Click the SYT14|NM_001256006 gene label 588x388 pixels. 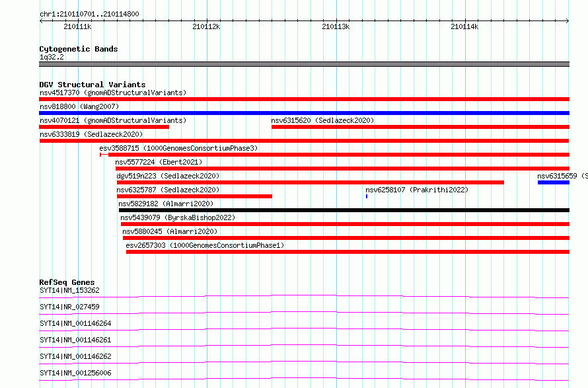75,373
